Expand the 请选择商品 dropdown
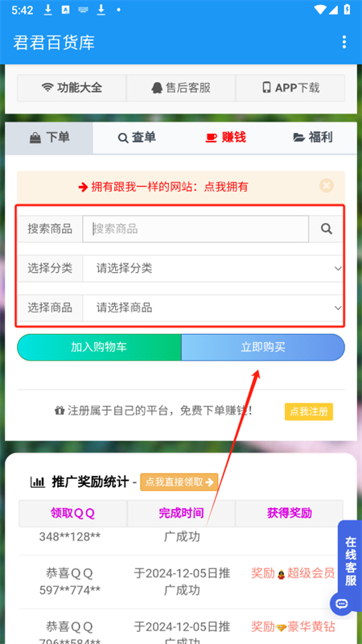 click(212, 308)
